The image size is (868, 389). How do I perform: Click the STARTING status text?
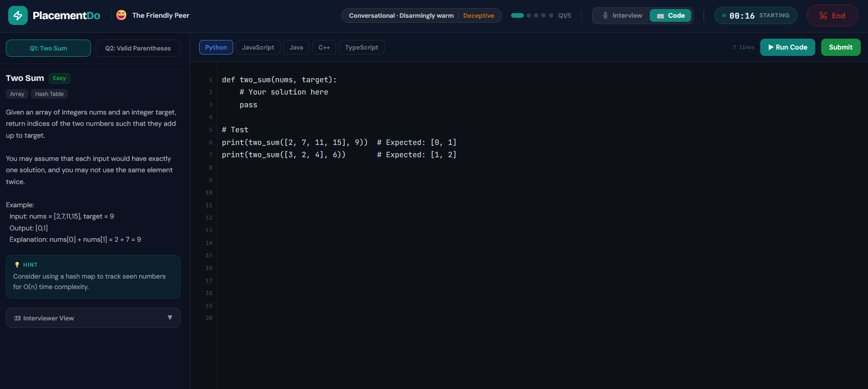click(x=774, y=15)
